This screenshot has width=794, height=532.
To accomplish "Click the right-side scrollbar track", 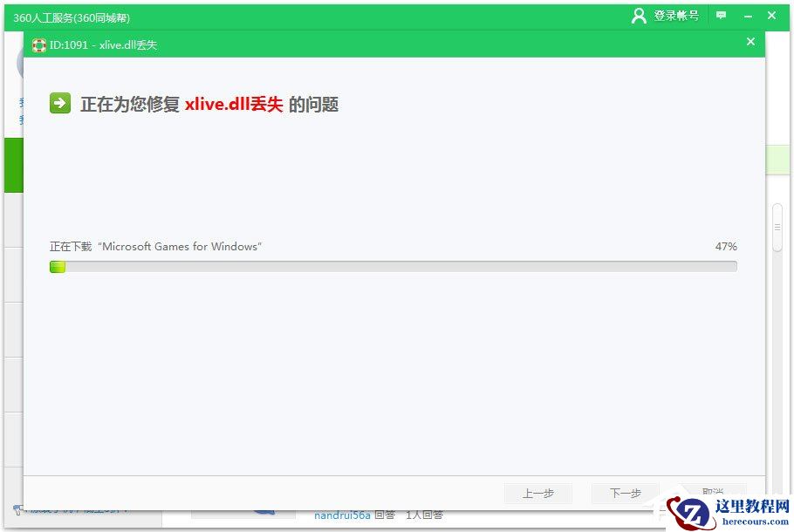I will pos(777,262).
